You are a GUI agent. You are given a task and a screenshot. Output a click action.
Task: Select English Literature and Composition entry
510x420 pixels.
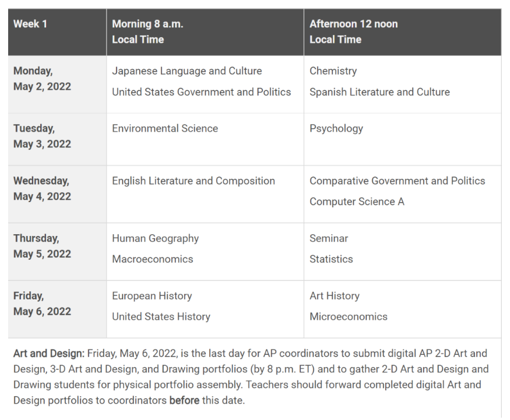(x=194, y=181)
